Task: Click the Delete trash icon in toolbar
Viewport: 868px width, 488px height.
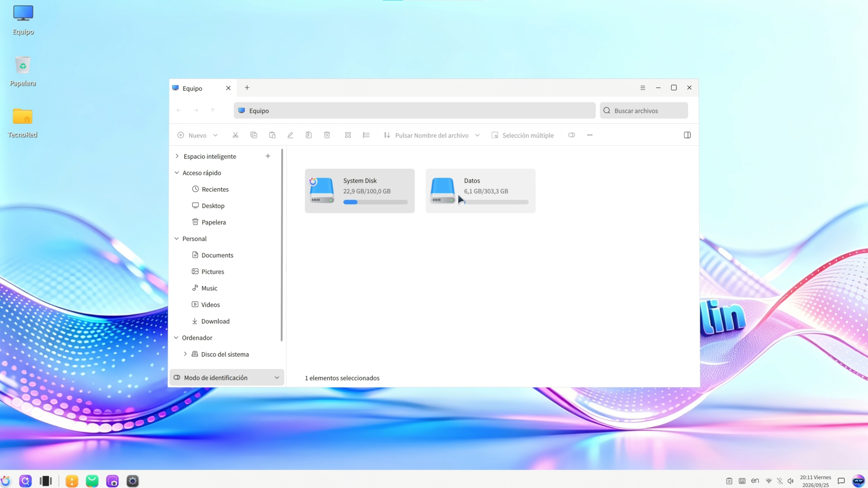Action: [x=327, y=135]
